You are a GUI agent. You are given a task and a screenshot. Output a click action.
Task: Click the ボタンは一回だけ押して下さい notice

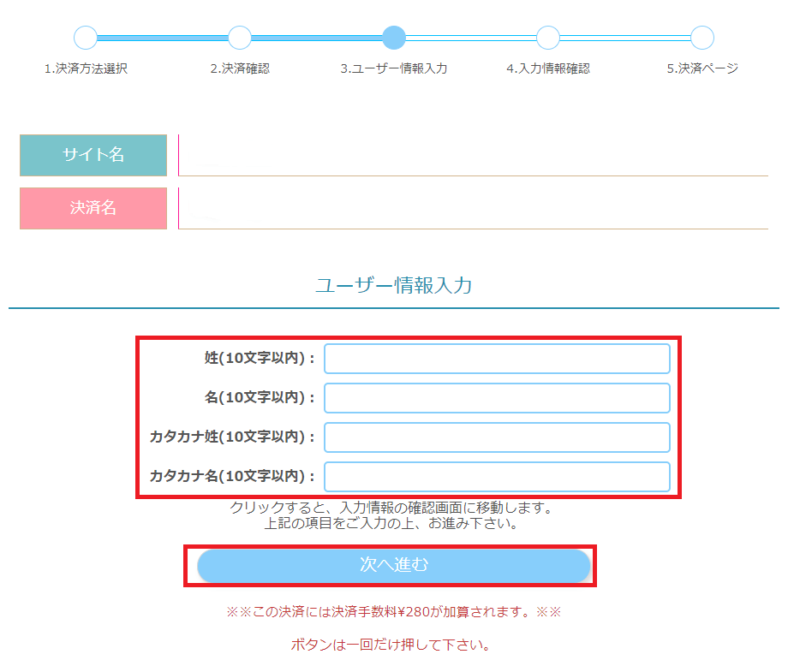391,645
